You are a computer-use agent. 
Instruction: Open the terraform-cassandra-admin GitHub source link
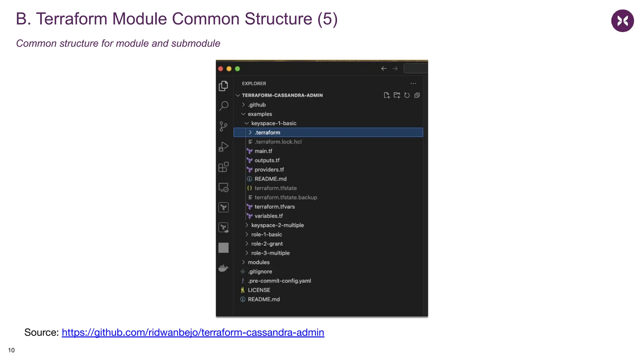point(193,332)
